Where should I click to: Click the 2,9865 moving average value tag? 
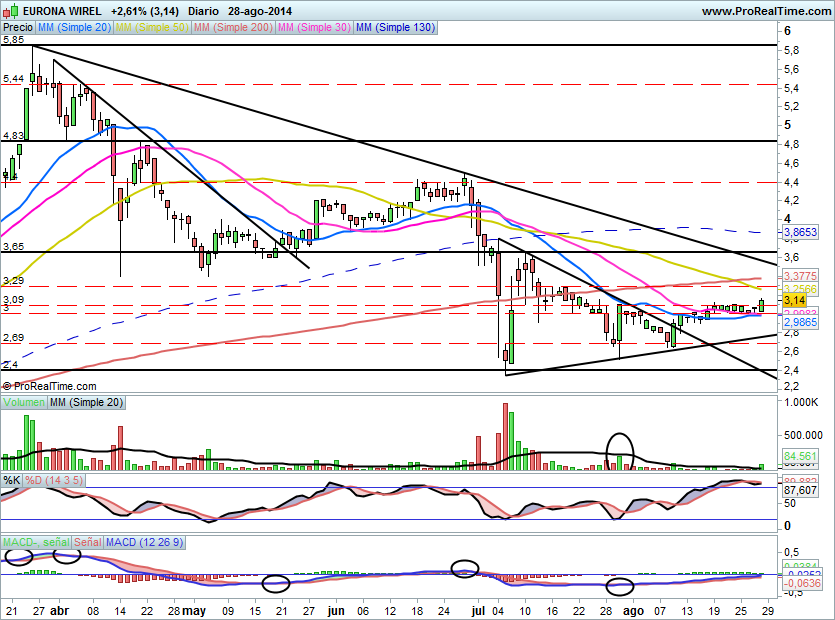800,322
